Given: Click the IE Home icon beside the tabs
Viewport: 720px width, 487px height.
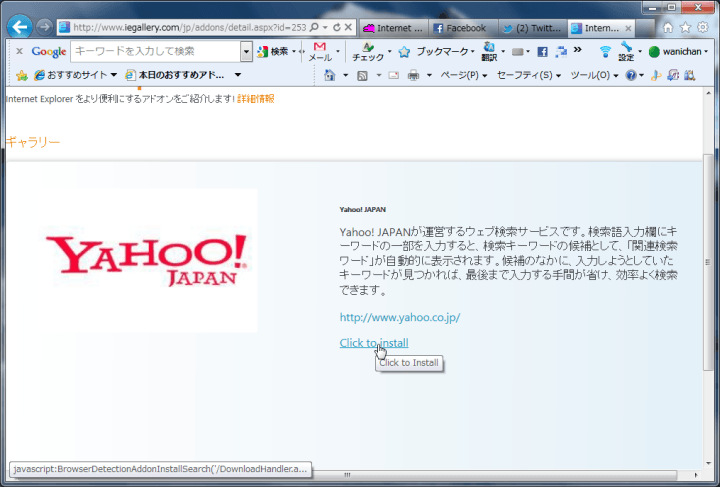Looking at the screenshot, I should tap(668, 28).
